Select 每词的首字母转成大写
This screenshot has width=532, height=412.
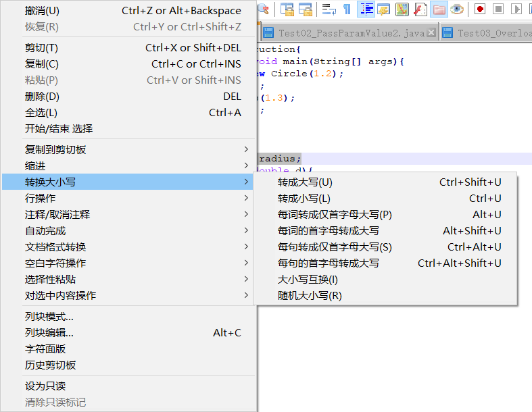(x=385, y=231)
